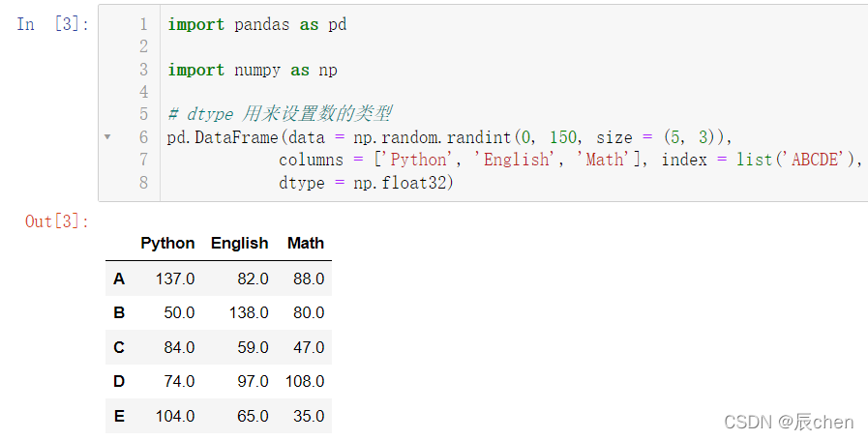The height and width of the screenshot is (440, 868).
Task: Click the cell value 138.0
Action: (x=249, y=312)
